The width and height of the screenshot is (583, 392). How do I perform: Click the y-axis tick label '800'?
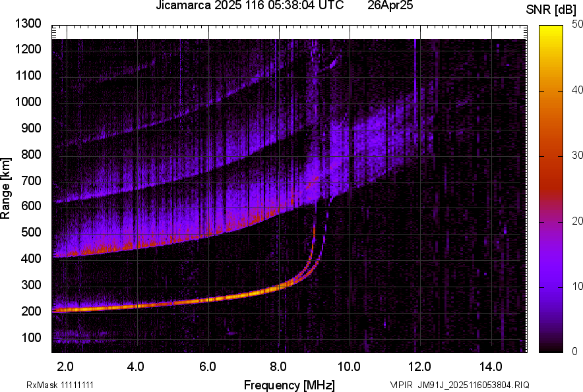click(31, 154)
